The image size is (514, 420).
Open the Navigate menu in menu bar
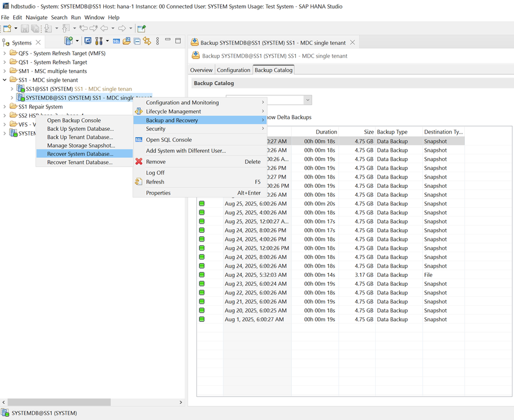coord(37,18)
